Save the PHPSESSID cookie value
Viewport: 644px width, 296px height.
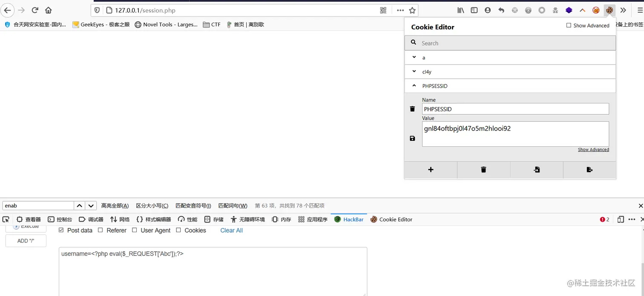pyautogui.click(x=412, y=138)
